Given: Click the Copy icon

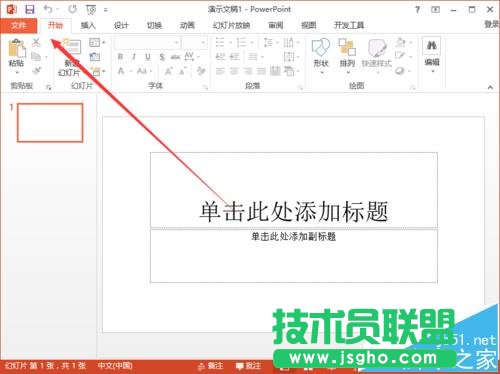Looking at the screenshot, I should (36, 57).
